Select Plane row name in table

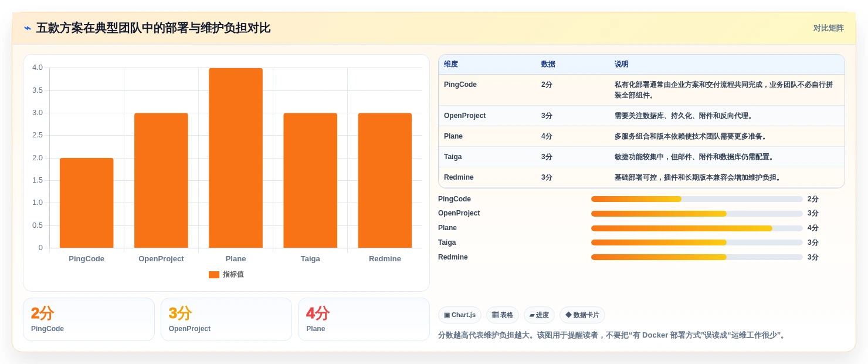(x=453, y=136)
